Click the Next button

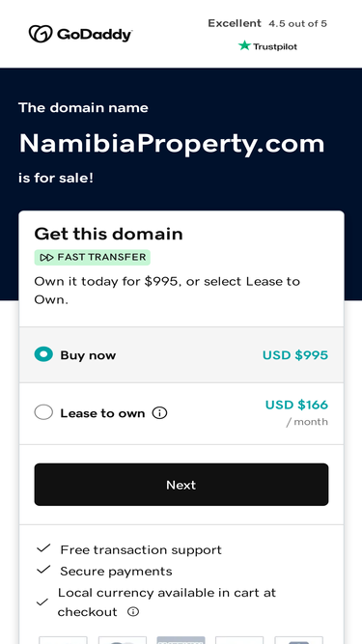181,485
